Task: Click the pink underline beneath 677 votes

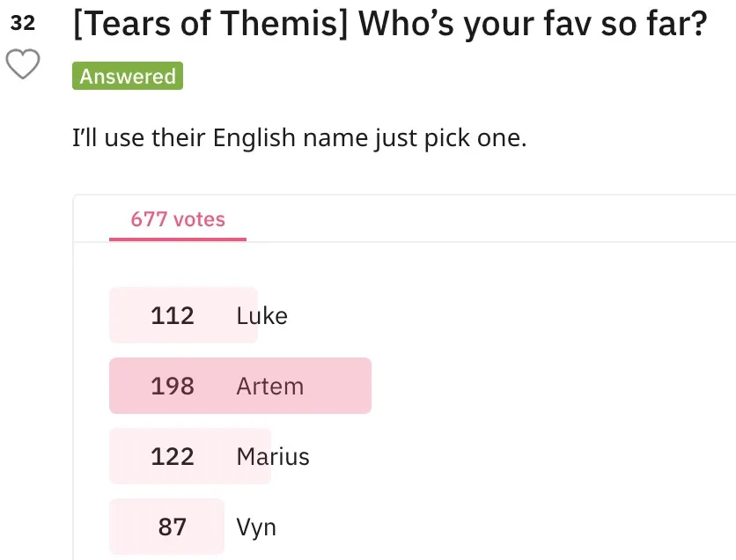Action: pos(178,239)
